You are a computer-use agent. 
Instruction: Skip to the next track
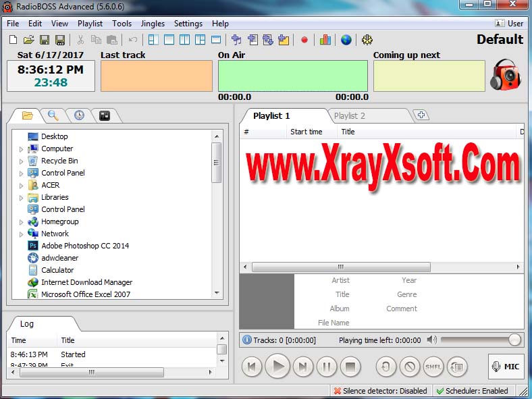(302, 367)
